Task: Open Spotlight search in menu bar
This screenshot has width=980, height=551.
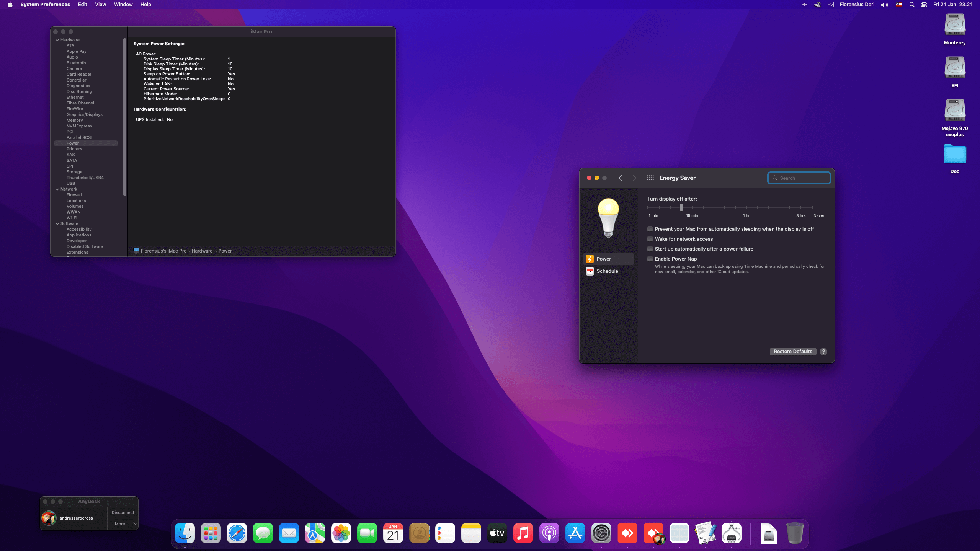Action: coord(912,5)
